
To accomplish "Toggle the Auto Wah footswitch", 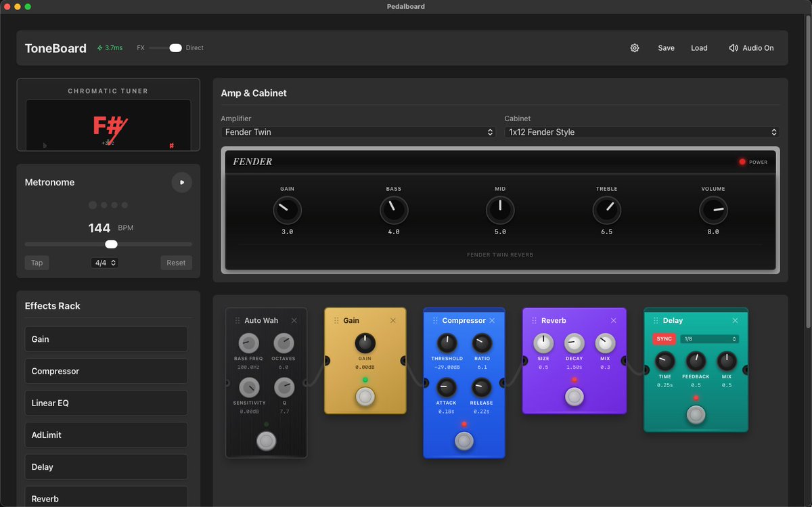I will click(267, 441).
